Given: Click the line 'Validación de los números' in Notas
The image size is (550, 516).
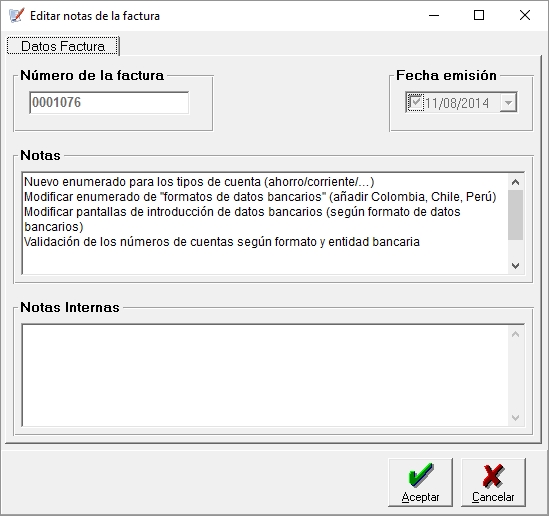Looking at the screenshot, I should point(222,242).
